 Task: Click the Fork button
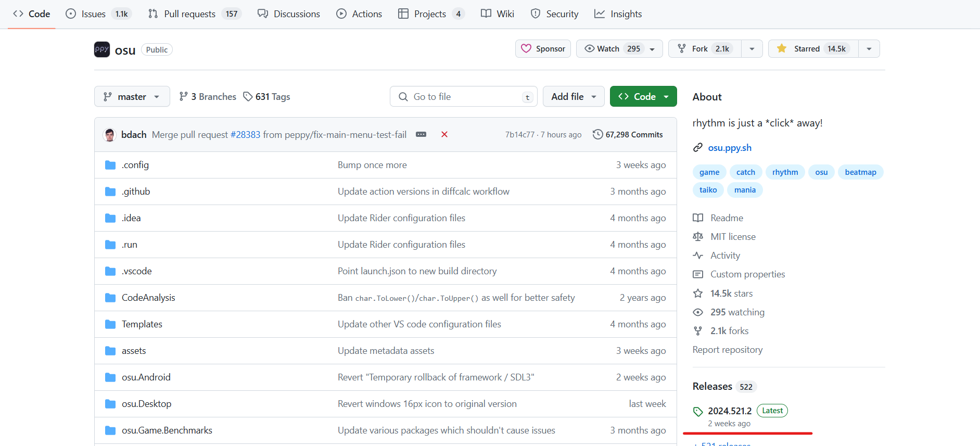705,49
